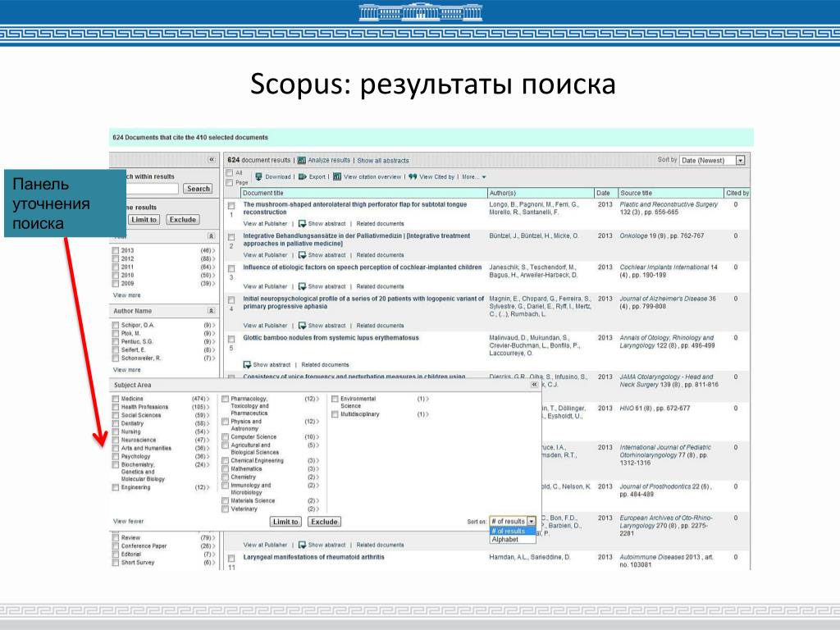
Task: Check the Dentistry subject area
Action: click(x=115, y=423)
